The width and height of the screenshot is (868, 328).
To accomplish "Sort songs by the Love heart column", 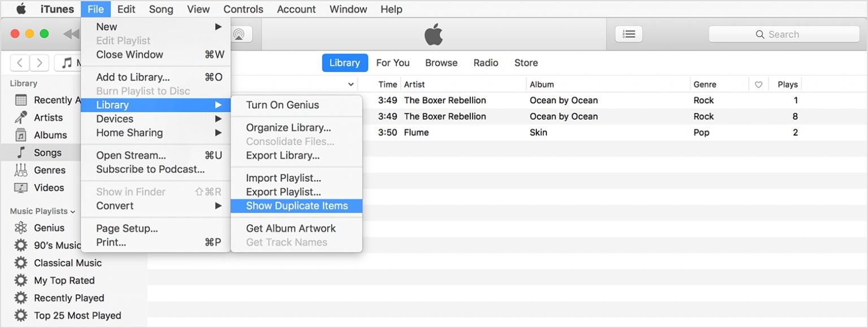I will 758,84.
